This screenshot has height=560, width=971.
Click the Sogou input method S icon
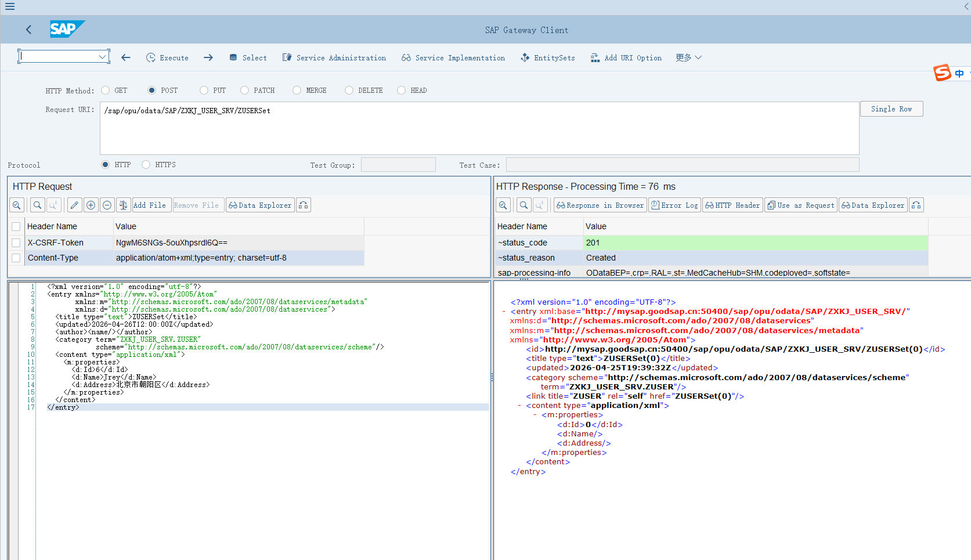pos(942,73)
